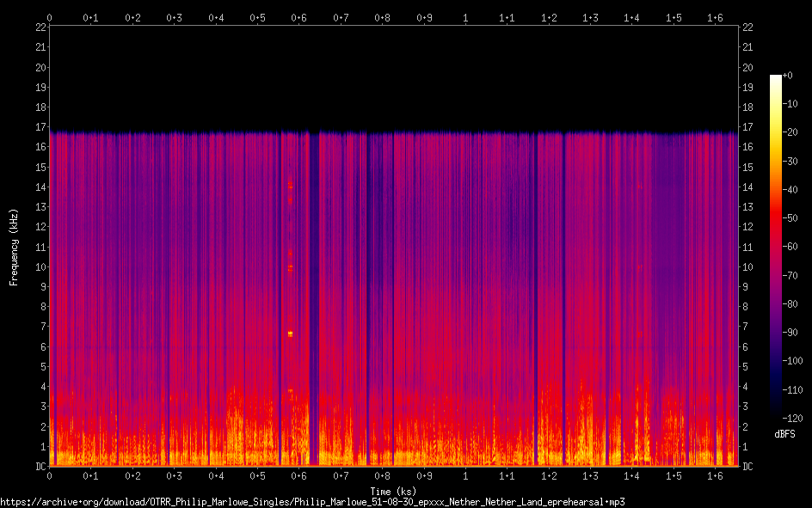Click the 'Frequency (kHz)' vertical axis label
This screenshot has height=508, width=812.
point(14,247)
